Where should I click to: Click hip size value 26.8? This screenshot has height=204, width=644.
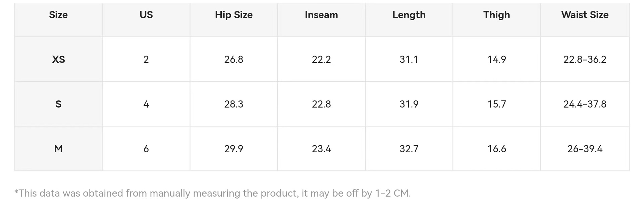coord(233,59)
